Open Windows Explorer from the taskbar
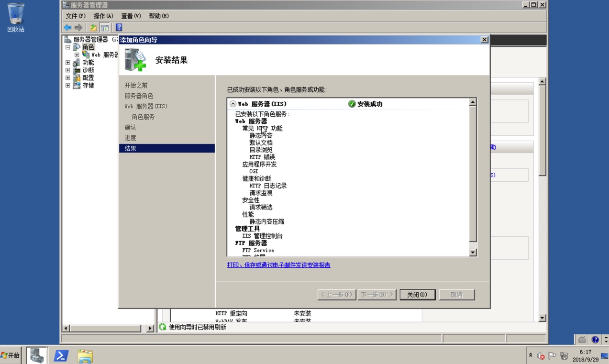This screenshot has width=609, height=364. coord(85,355)
